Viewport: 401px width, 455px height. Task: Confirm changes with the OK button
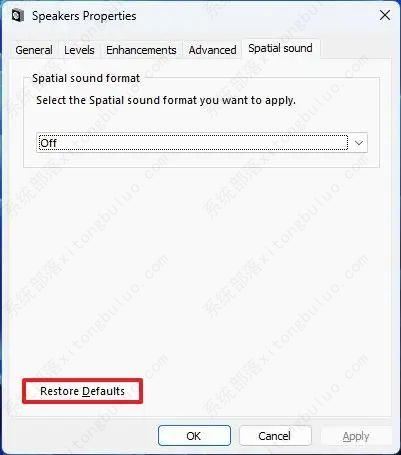(x=194, y=436)
